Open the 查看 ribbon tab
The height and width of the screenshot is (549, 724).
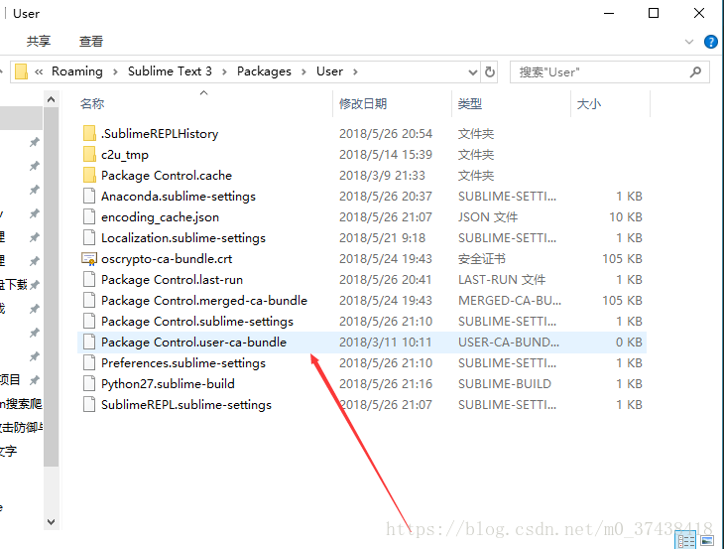point(91,42)
